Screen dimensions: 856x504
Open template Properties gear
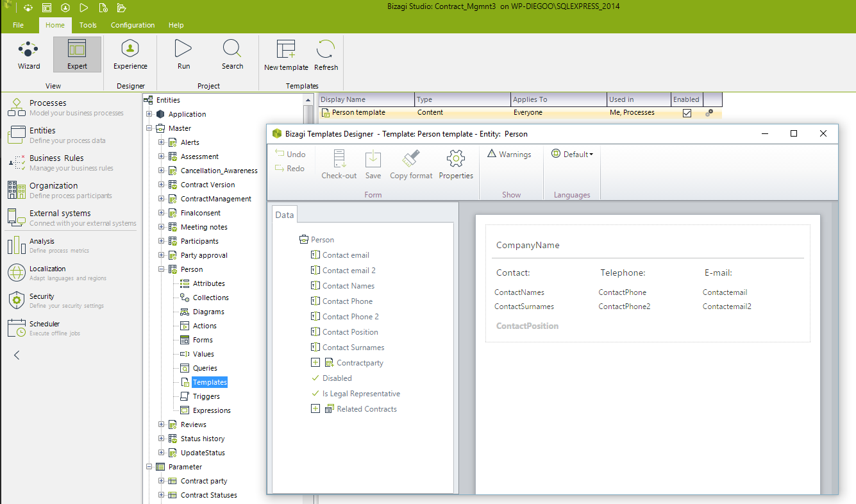(456, 164)
